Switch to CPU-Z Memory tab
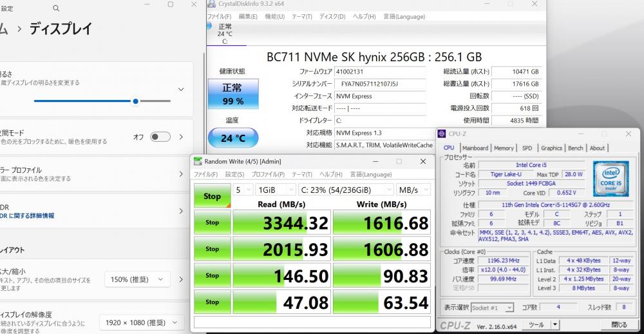644x334 pixels. point(504,148)
